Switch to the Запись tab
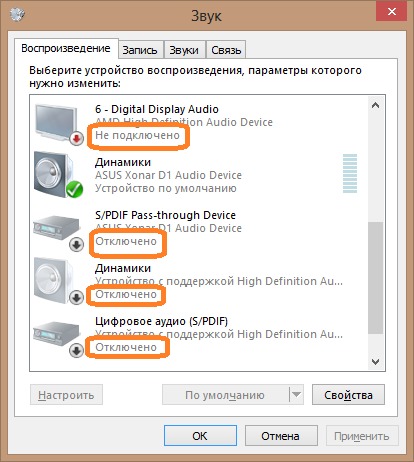 point(140,50)
